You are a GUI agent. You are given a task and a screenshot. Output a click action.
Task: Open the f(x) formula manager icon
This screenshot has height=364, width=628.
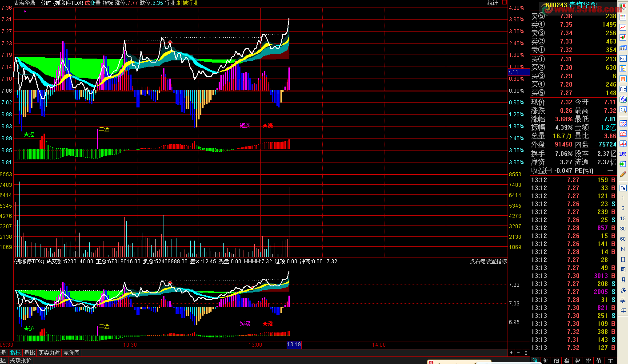[623, 99]
